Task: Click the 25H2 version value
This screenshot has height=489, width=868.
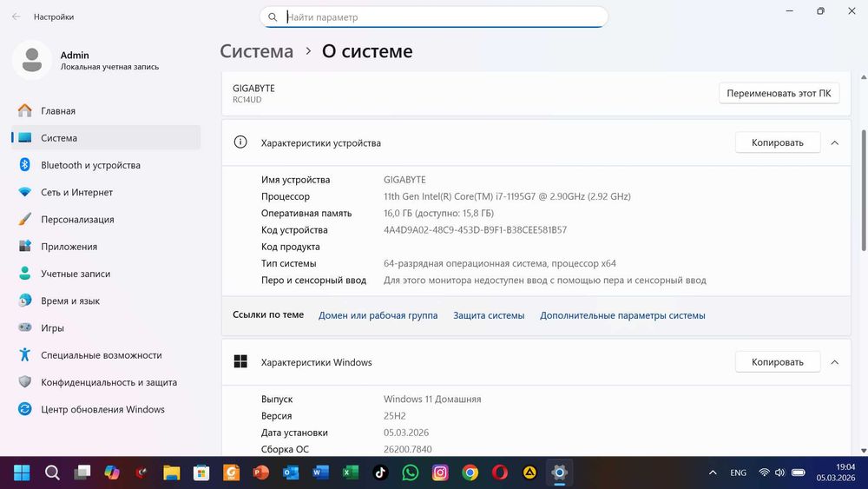Action: point(395,416)
